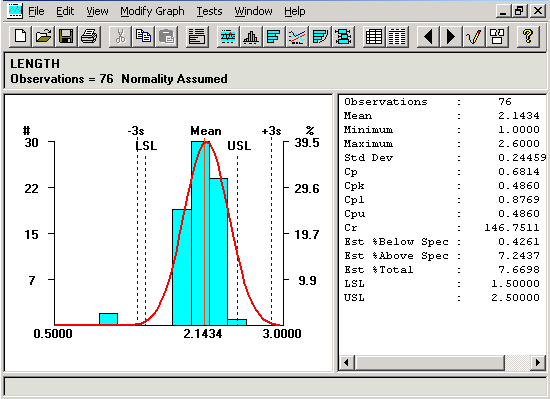Image resolution: width=550 pixels, height=399 pixels.
Task: Click the Est %Total row label
Action: click(x=378, y=270)
